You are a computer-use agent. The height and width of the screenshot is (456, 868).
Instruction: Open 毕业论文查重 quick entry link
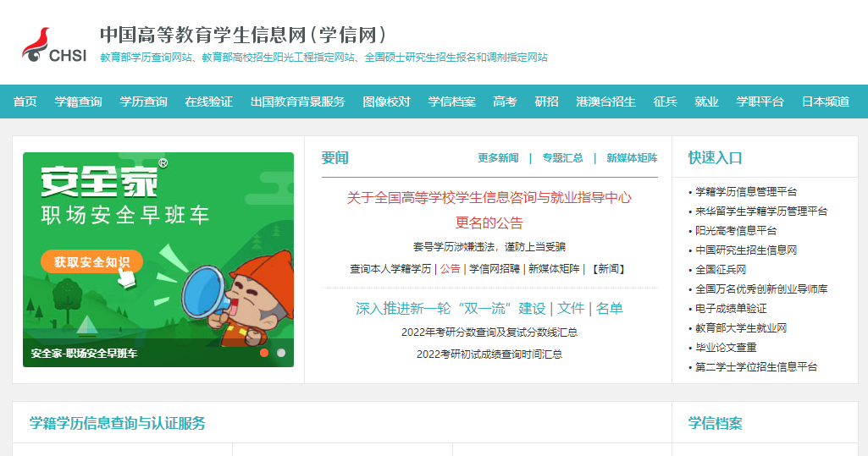[x=726, y=348]
